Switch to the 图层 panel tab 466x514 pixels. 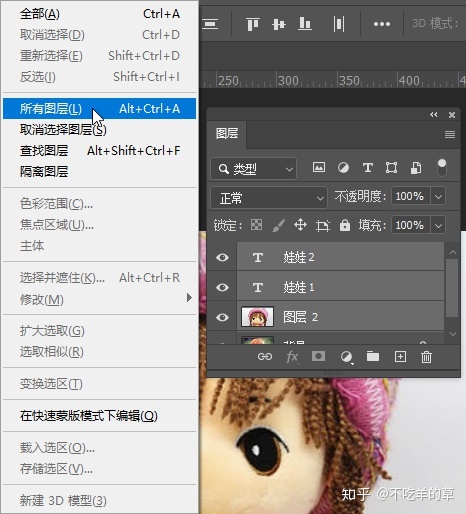[227, 134]
